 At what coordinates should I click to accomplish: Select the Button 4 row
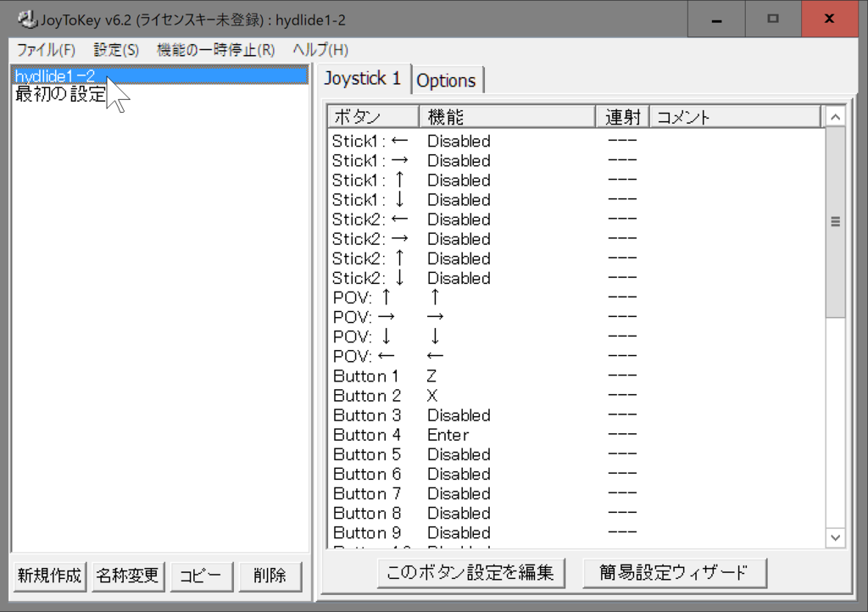[576, 435]
